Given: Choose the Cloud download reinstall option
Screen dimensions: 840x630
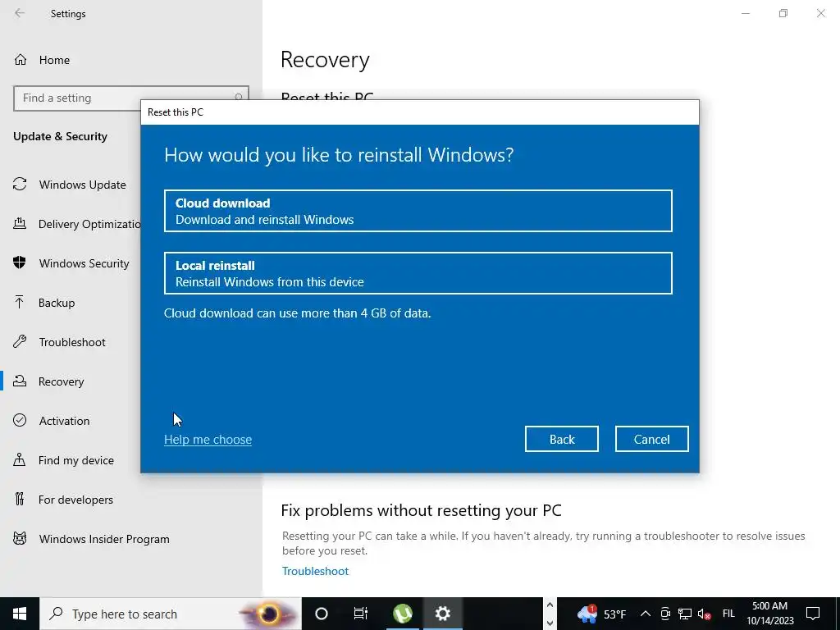Looking at the screenshot, I should pyautogui.click(x=418, y=211).
